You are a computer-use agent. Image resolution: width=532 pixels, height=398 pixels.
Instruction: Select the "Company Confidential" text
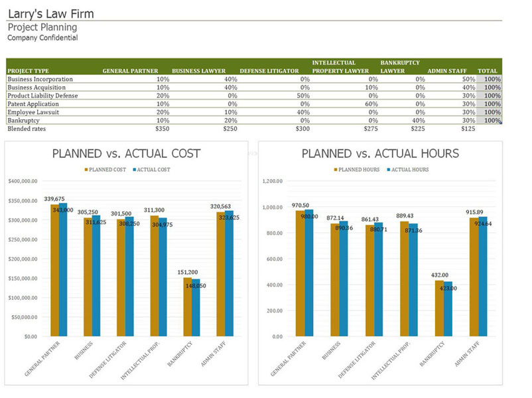point(42,38)
